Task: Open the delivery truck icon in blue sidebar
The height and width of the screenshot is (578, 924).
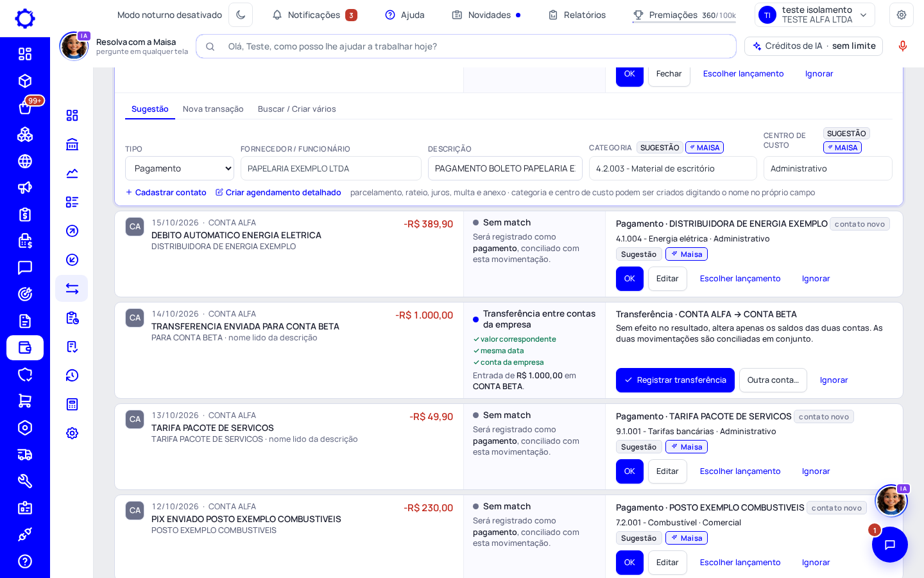Action: 25,455
